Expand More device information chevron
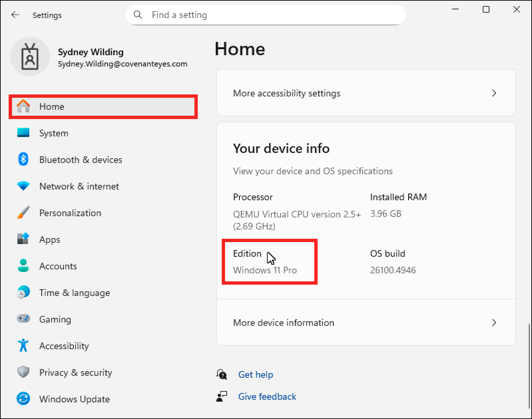 (x=494, y=323)
